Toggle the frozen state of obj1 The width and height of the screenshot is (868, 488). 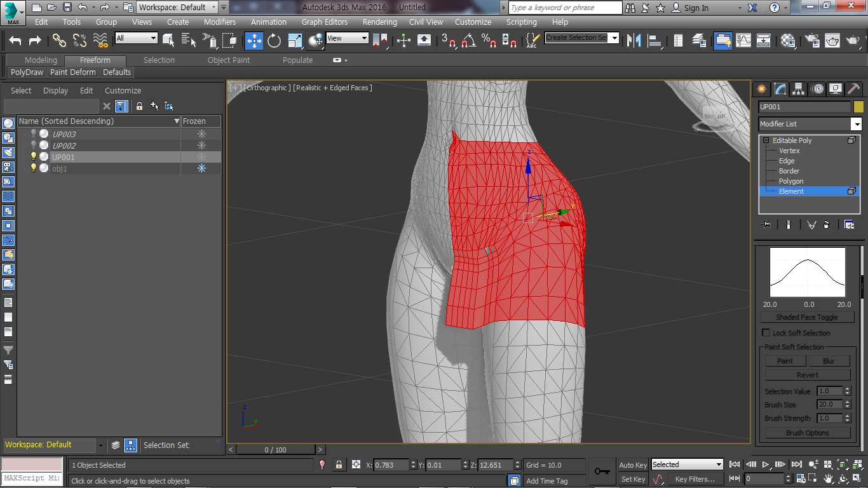coord(201,168)
